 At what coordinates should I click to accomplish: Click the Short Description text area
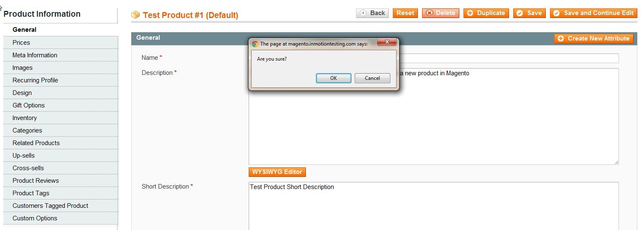point(433,206)
